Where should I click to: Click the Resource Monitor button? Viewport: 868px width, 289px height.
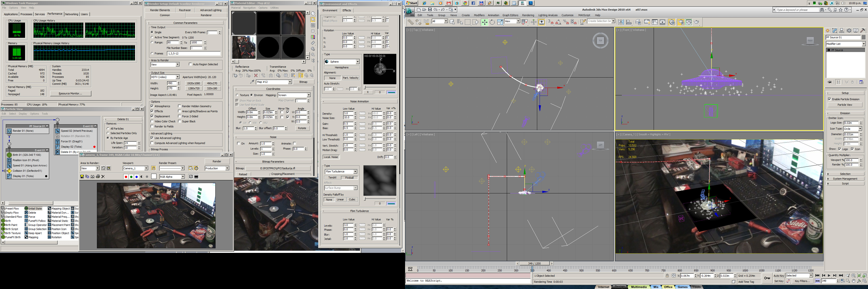tap(70, 93)
